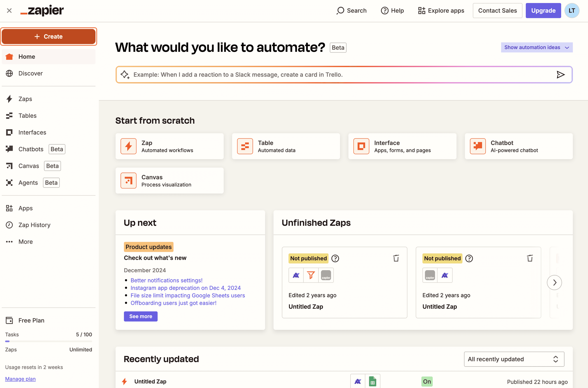Click the Apps sidebar icon
This screenshot has height=388, width=588.
click(9, 208)
